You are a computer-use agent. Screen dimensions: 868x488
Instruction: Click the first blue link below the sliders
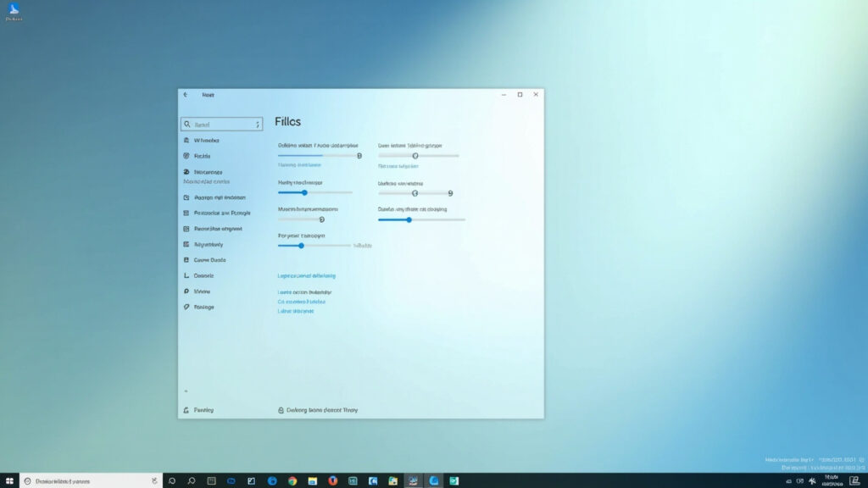tap(308, 275)
